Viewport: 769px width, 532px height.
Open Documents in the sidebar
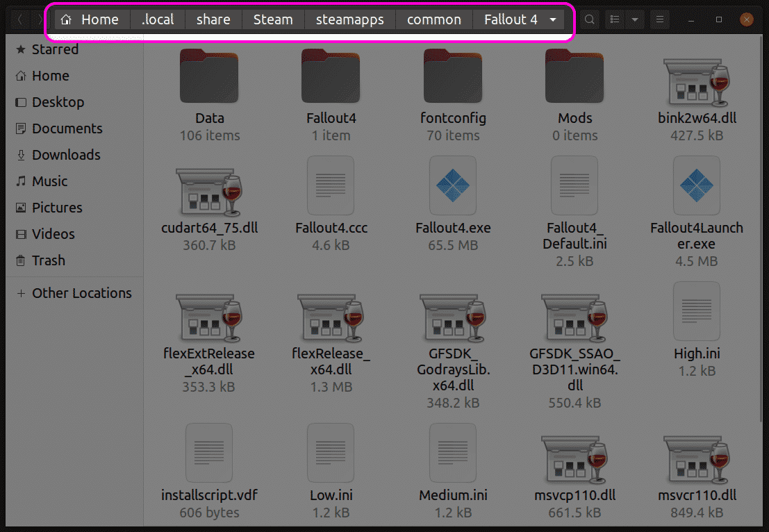(x=74, y=128)
